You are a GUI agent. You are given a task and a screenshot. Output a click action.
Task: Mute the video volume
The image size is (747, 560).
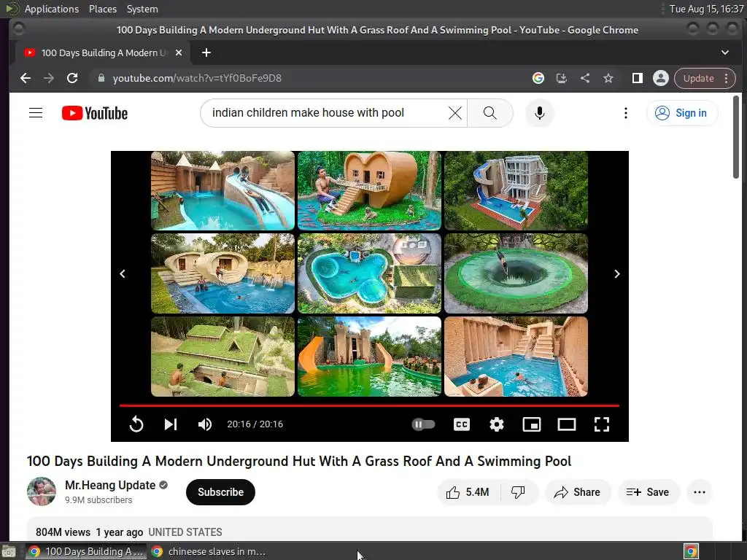point(205,424)
